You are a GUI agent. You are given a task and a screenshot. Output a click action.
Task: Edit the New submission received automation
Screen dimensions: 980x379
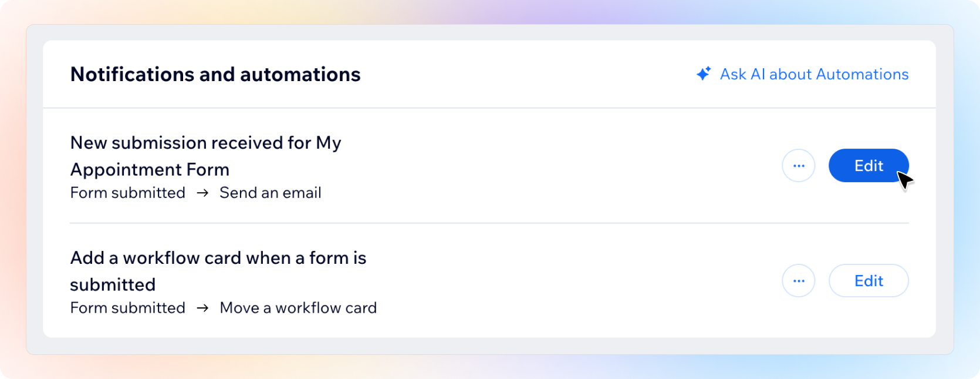pyautogui.click(x=868, y=166)
